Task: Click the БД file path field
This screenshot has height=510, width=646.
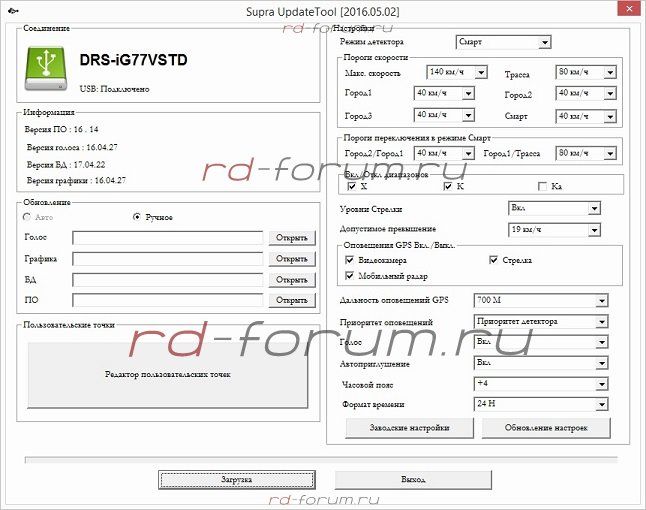Action: click(x=169, y=280)
